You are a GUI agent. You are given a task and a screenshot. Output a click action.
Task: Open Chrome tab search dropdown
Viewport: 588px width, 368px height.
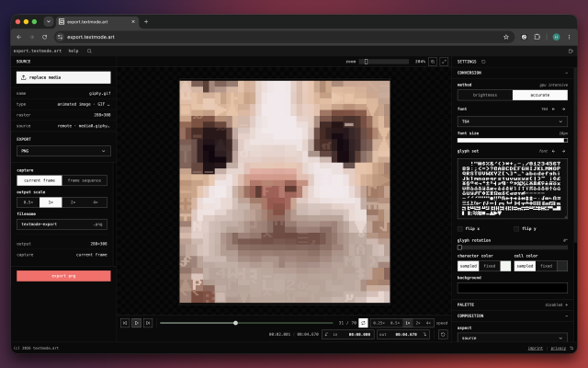click(49, 22)
